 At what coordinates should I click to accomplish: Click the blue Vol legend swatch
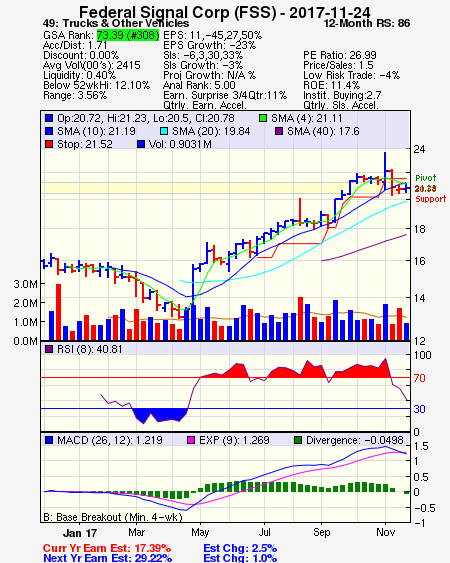[x=141, y=144]
